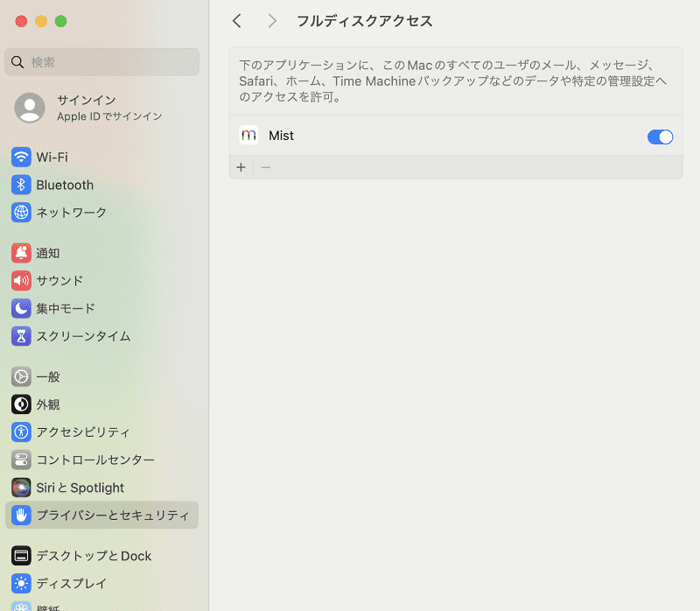Click the 検索 search field

[101, 62]
